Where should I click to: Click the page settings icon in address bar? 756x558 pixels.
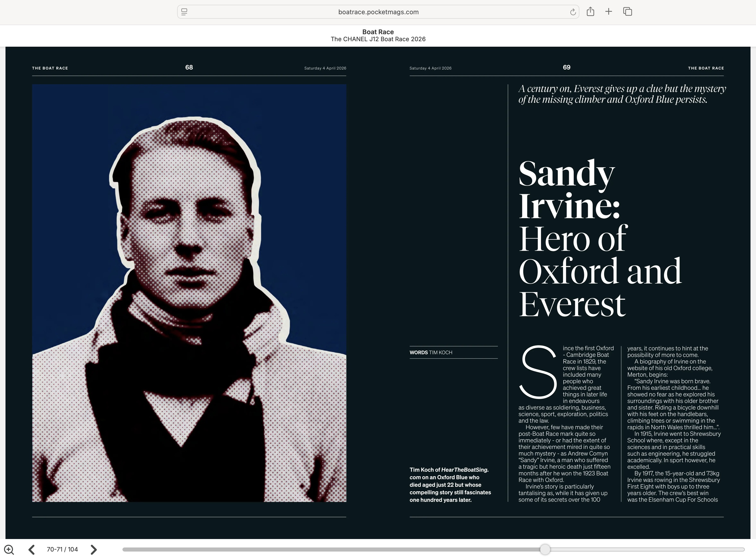184,12
